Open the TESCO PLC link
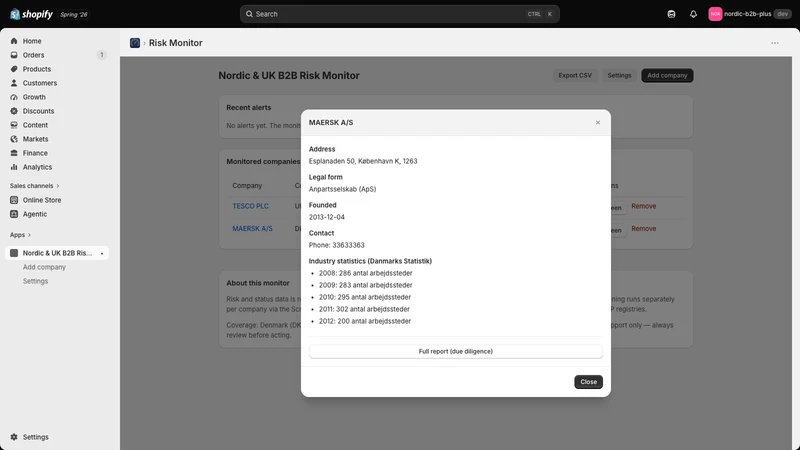The image size is (800, 450). pyautogui.click(x=251, y=206)
